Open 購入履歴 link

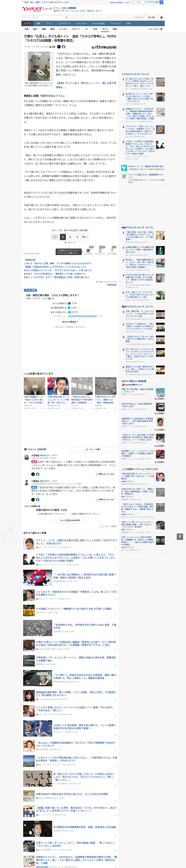click(152, 17)
